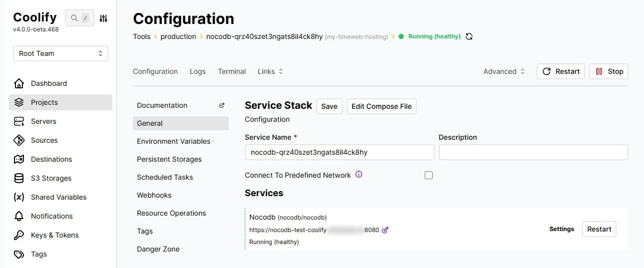
Task: Click the Sources git icon
Action: pyautogui.click(x=19, y=140)
